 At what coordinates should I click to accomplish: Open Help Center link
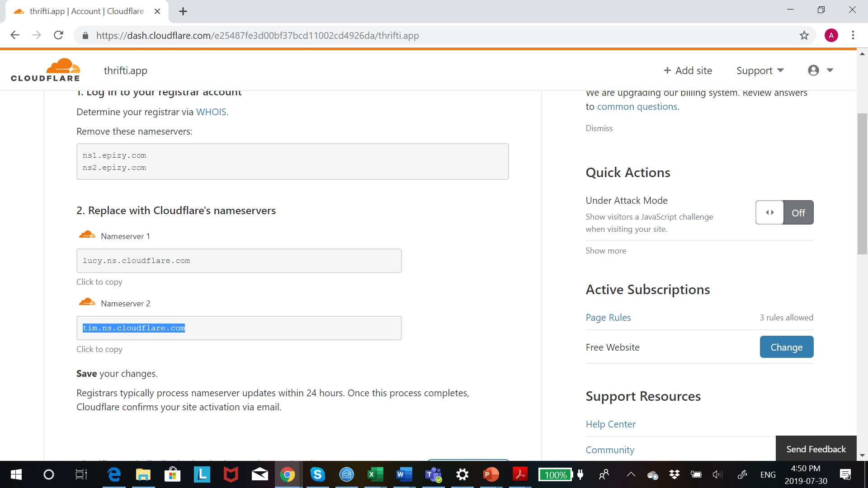pyautogui.click(x=610, y=424)
